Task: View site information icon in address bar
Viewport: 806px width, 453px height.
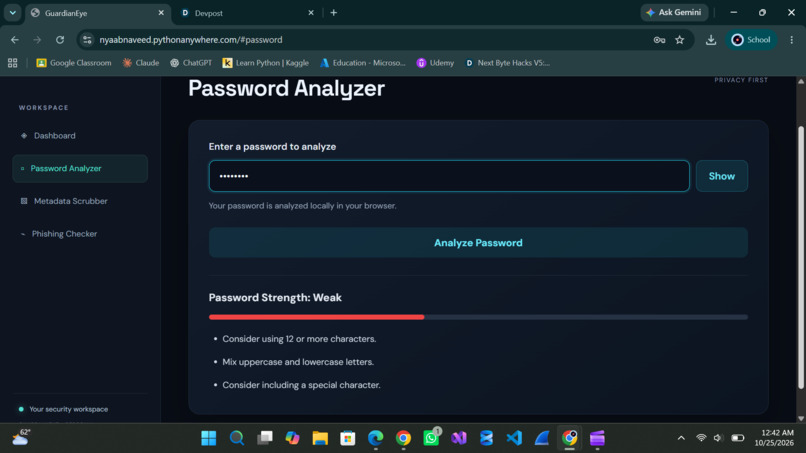Action: coord(87,40)
